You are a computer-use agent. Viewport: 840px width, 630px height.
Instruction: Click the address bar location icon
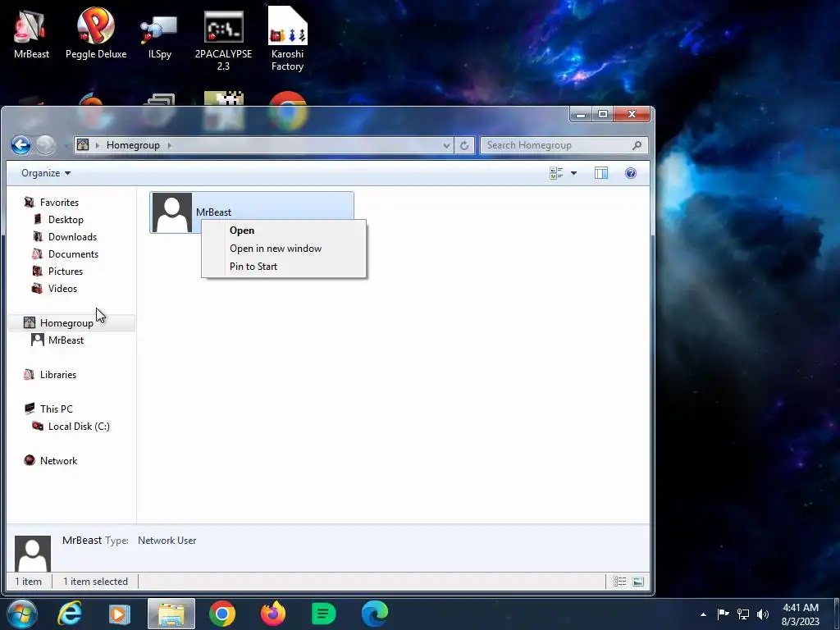tap(83, 144)
